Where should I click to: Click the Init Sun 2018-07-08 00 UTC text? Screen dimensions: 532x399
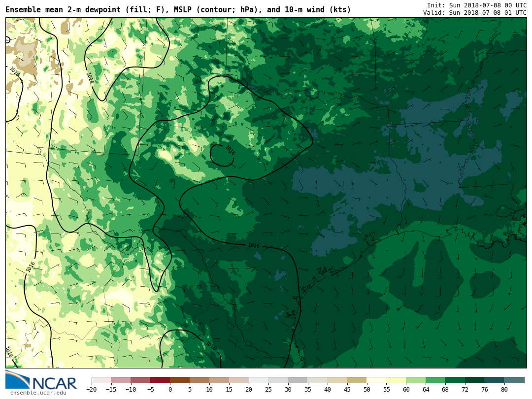(x=476, y=5)
